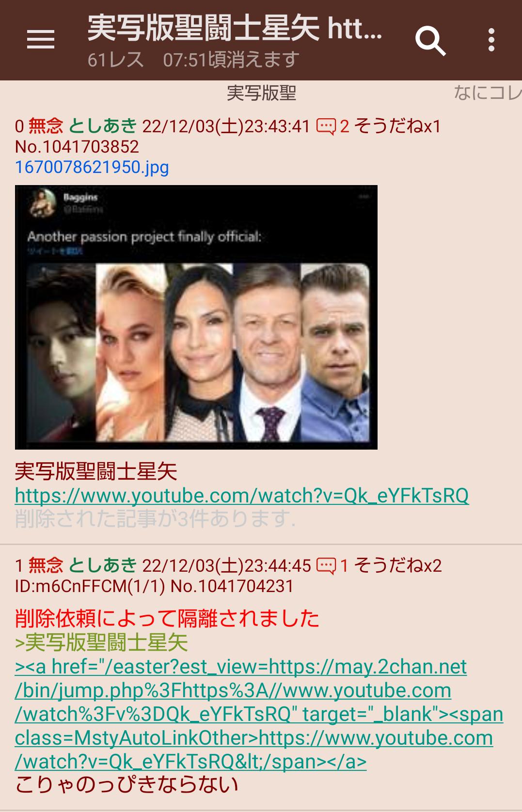This screenshot has height=812, width=522.
Task: Tap そうだねx1 on post 0
Action: [397, 126]
